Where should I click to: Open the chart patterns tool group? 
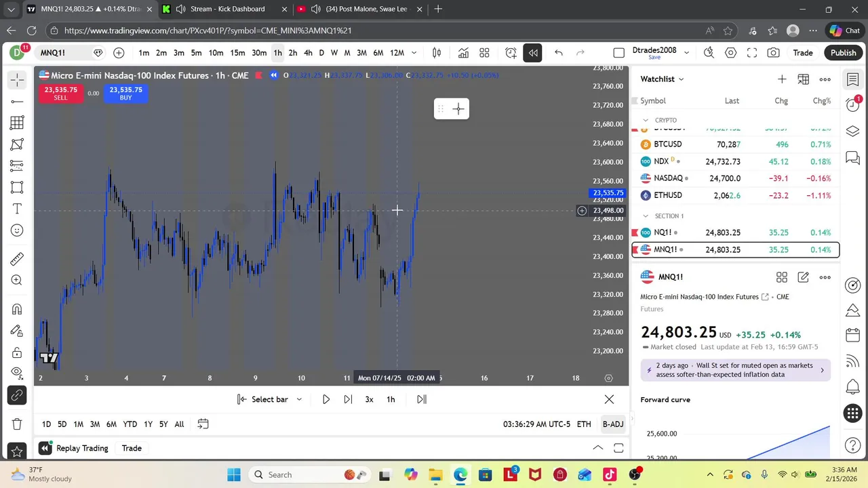pos(17,144)
